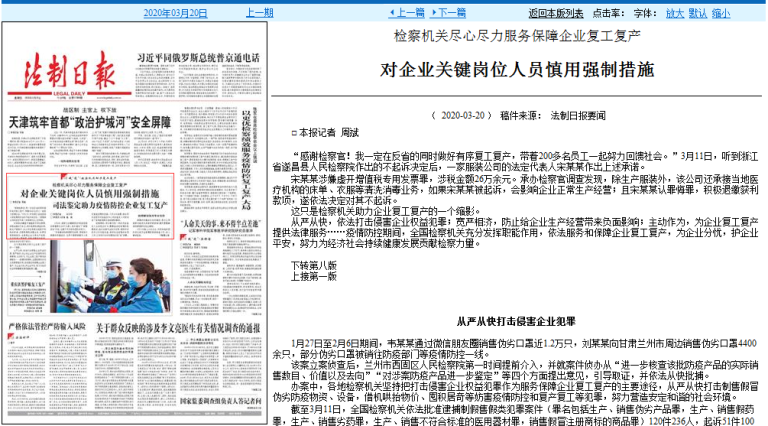Image resolution: width=768 pixels, height=426 pixels.
Task: Open article 国家监委调查组负责人答记者问
Action: coord(220,401)
